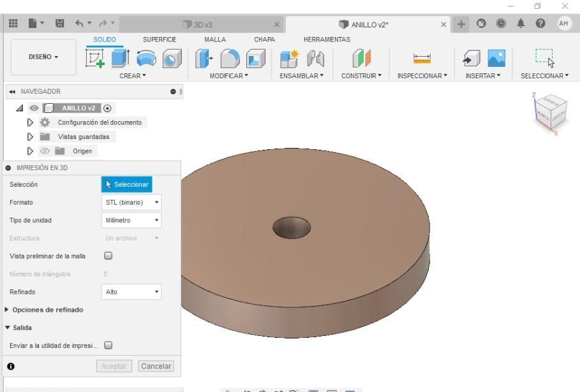Screen dimensions: 580x392
Task: Click the Insert Canvas image icon
Action: 496,59
